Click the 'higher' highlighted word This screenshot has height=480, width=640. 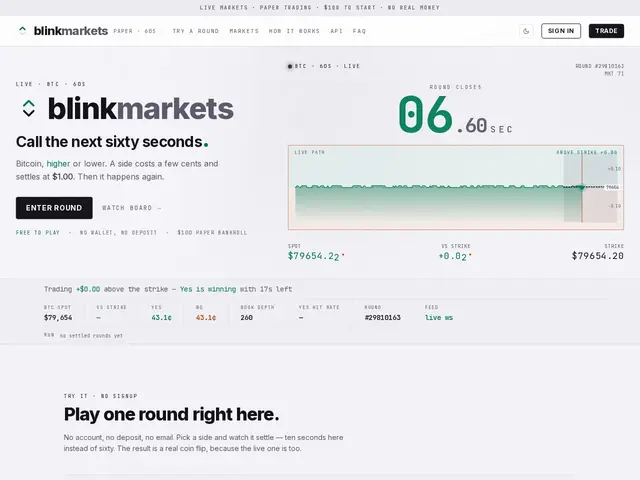58,163
